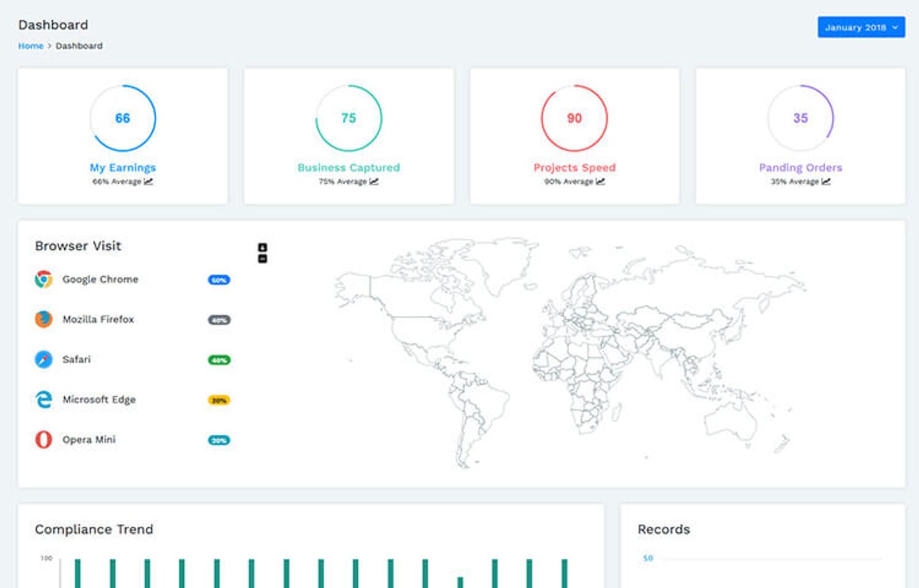
Task: Click the Dashboard breadcrumb text
Action: coord(79,46)
